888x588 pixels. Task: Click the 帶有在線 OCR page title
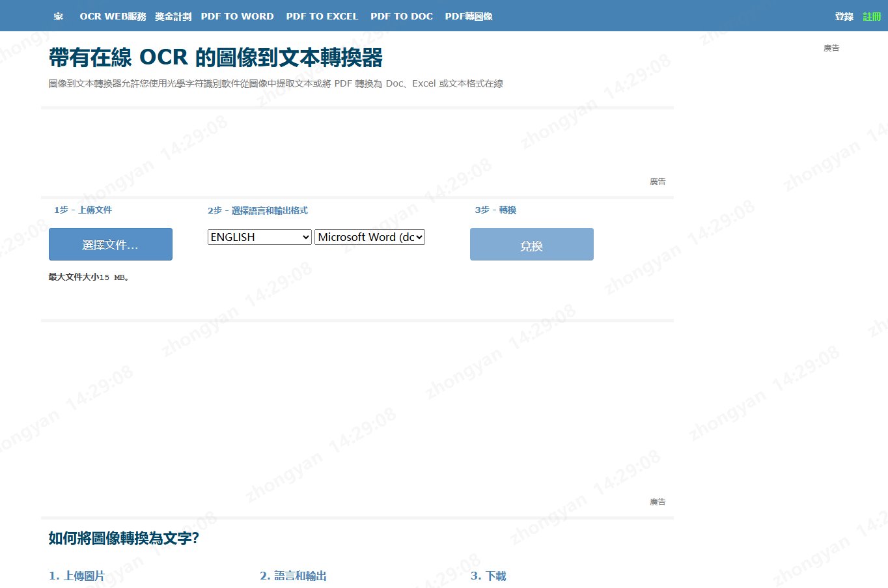click(x=215, y=57)
